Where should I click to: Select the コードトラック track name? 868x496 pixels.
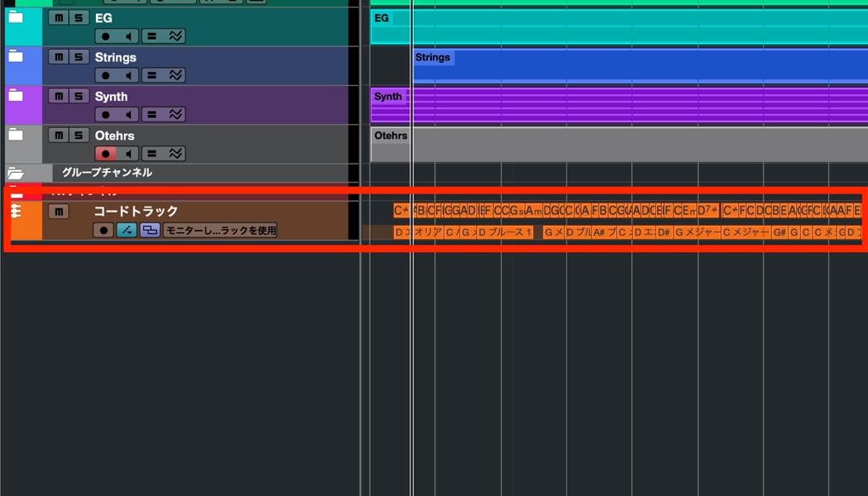136,212
